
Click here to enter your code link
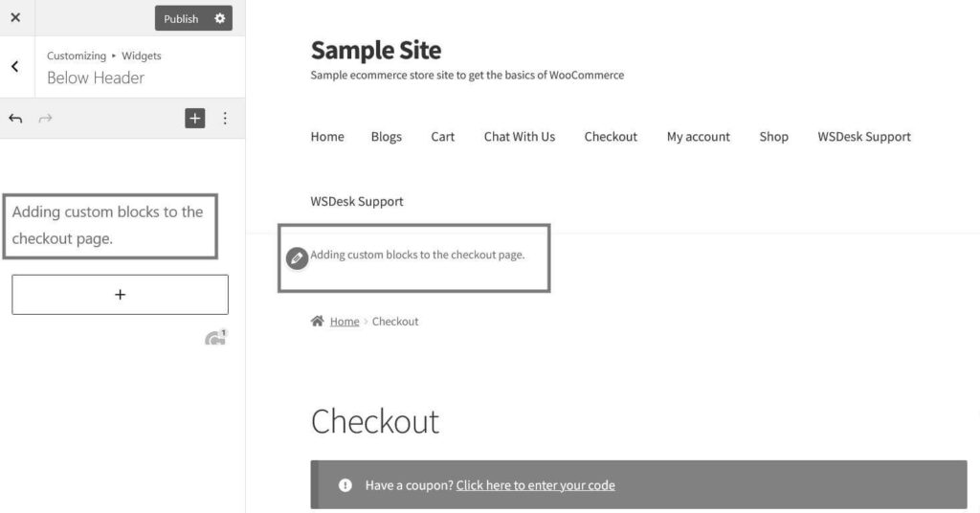[536, 485]
